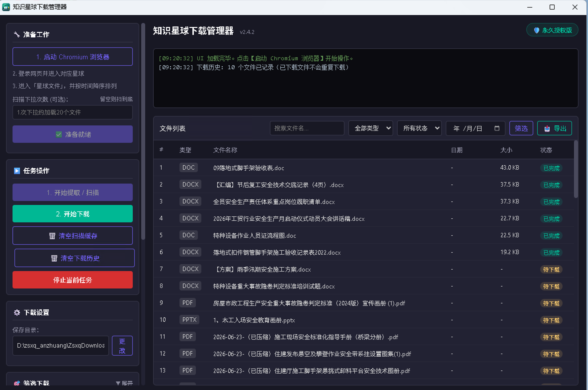Image resolution: width=588 pixels, height=390 pixels.
Task: Launch Chromium browser with step 1 button
Action: (x=73, y=57)
